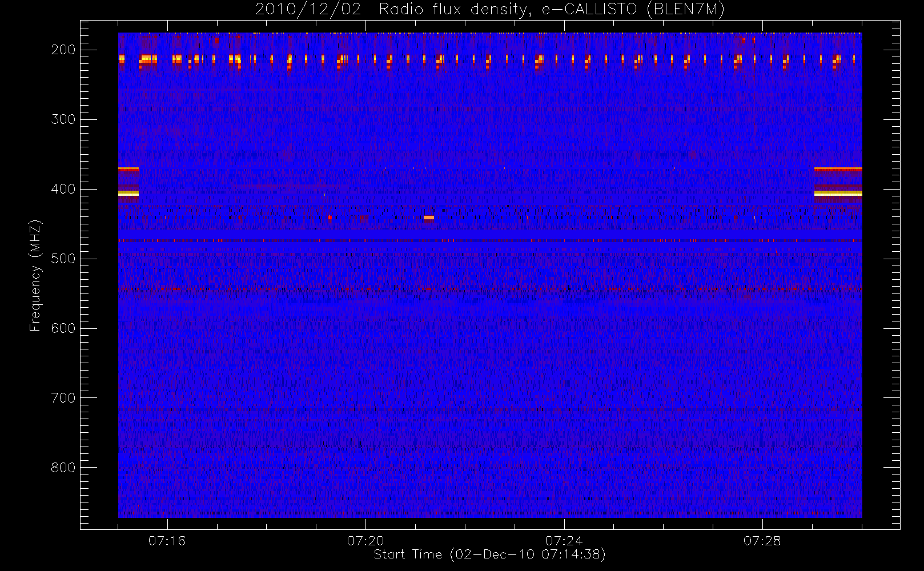Click the yellow band at 405 MHz on right edge
Viewport: 924px width, 571px height.
pos(838,194)
